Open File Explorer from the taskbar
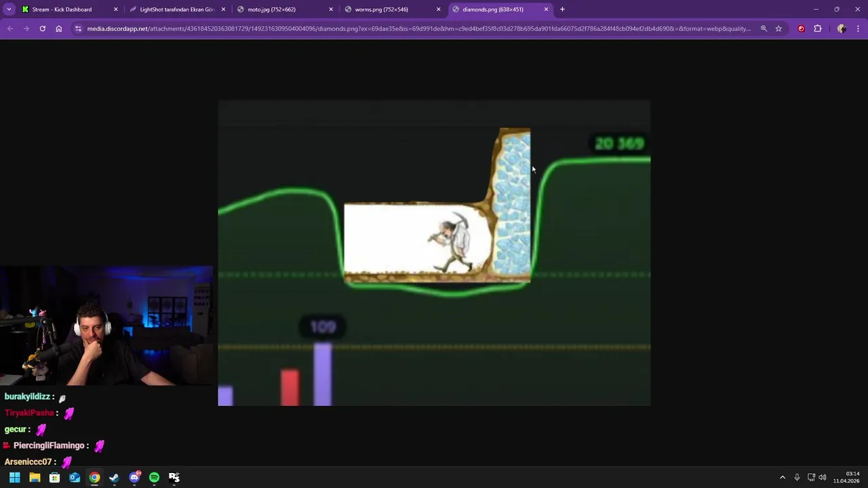The image size is (868, 488). 35,477
